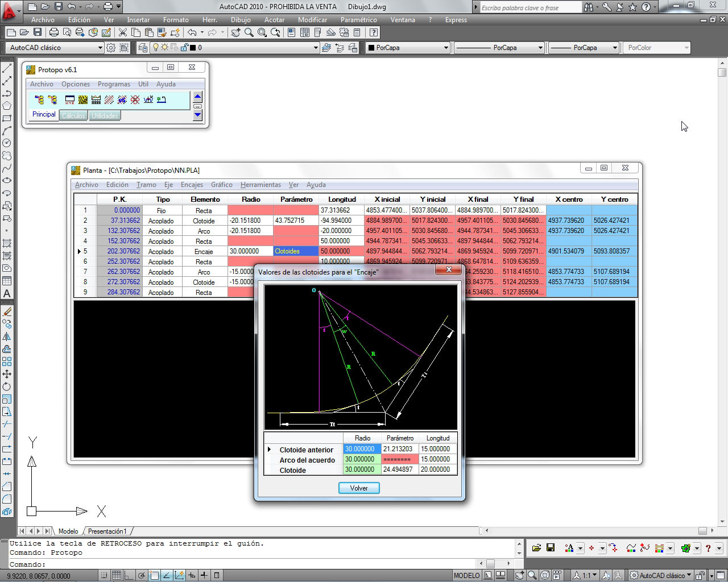This screenshot has height=582, width=728.
Task: Open the Paramétrico menu in AutoCAD
Action: click(x=358, y=19)
